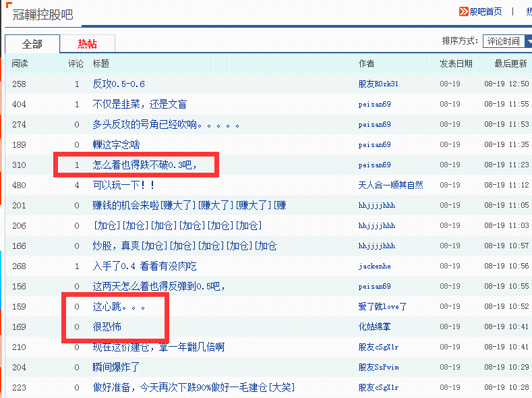Expand the sort dropdown arrow

(x=529, y=41)
